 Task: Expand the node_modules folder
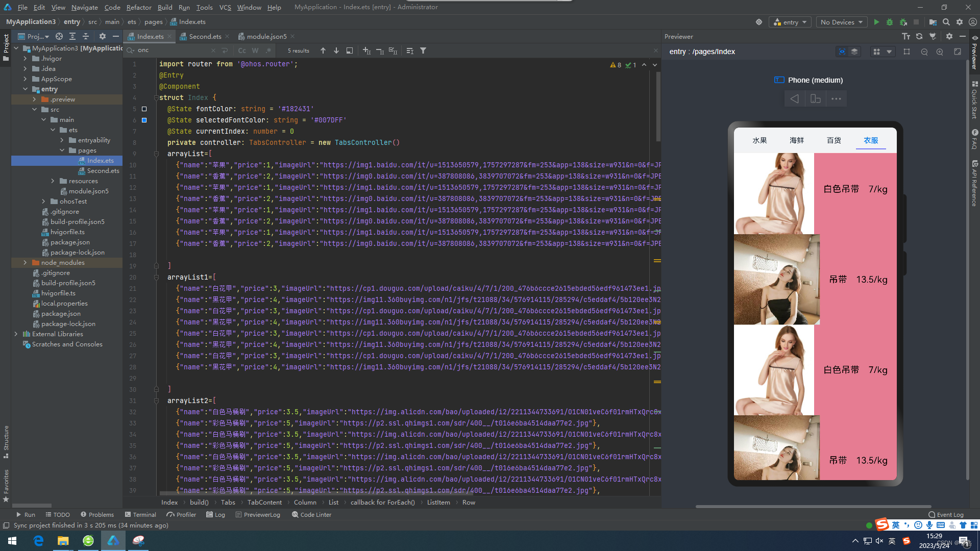point(25,263)
